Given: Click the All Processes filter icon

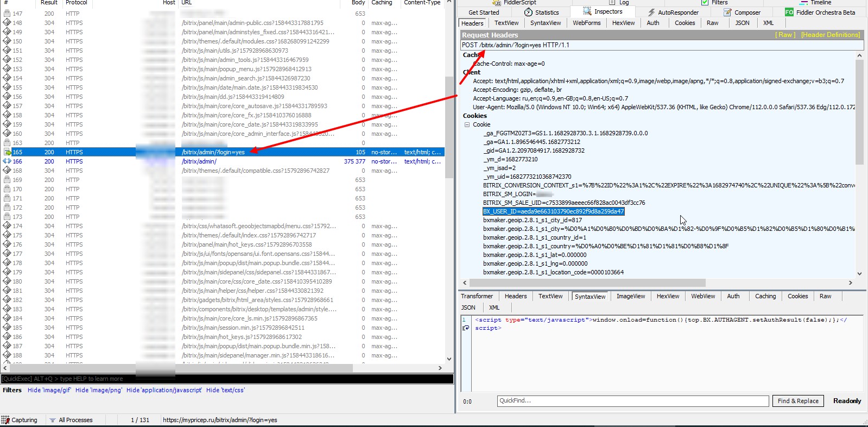Looking at the screenshot, I should (53, 420).
